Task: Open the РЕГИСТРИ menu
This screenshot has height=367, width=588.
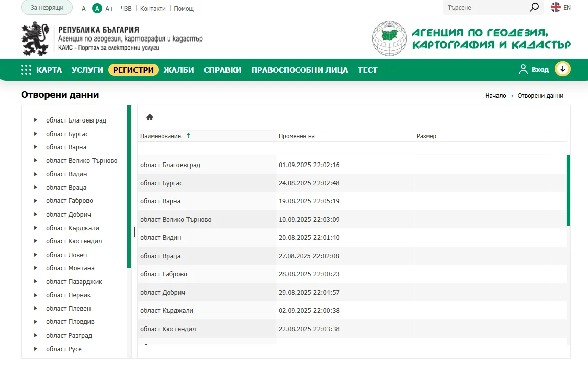Action: point(133,70)
